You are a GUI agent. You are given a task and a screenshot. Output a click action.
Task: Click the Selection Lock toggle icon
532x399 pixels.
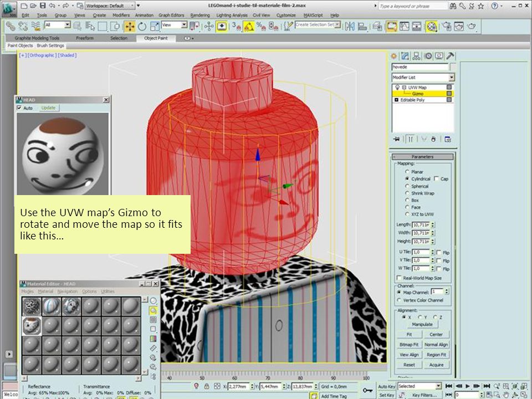207,386
